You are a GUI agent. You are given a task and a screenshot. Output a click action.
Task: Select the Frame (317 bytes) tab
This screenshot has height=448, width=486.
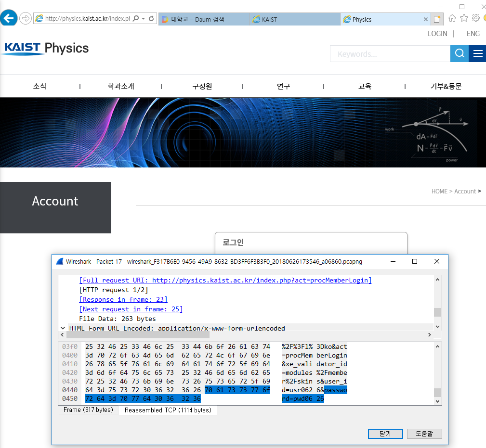pos(88,410)
